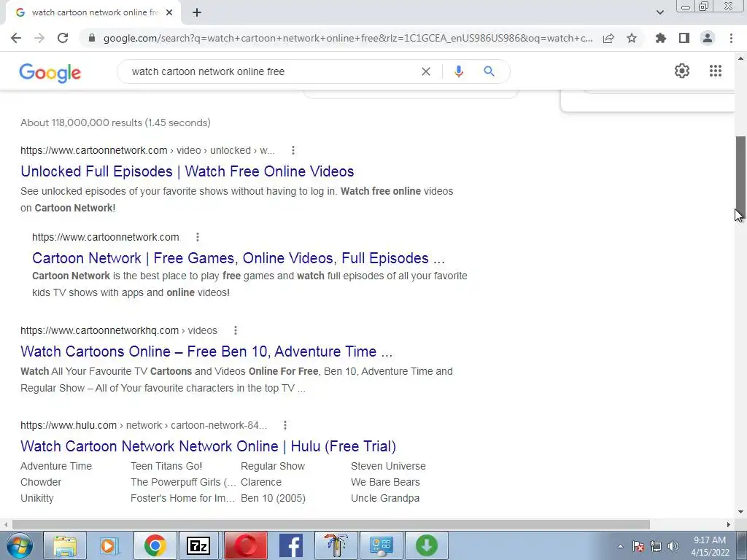Open Foster's Home sitelink

[x=183, y=499]
